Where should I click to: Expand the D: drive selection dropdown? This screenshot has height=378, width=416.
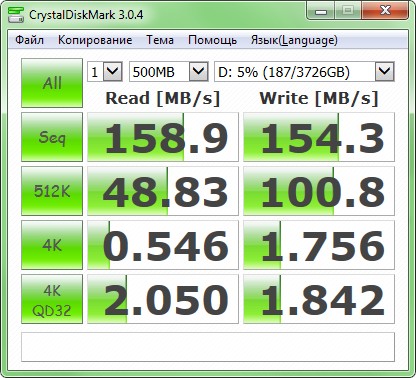tap(304, 72)
